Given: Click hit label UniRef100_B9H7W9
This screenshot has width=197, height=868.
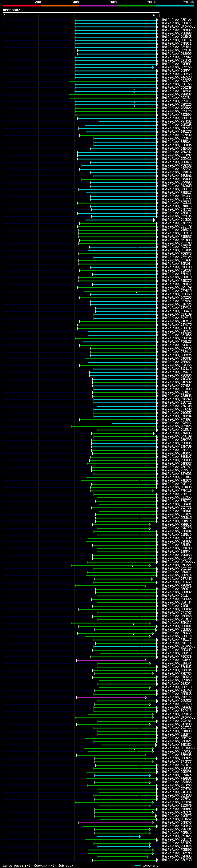Looking at the screenshot, I should point(177,447).
